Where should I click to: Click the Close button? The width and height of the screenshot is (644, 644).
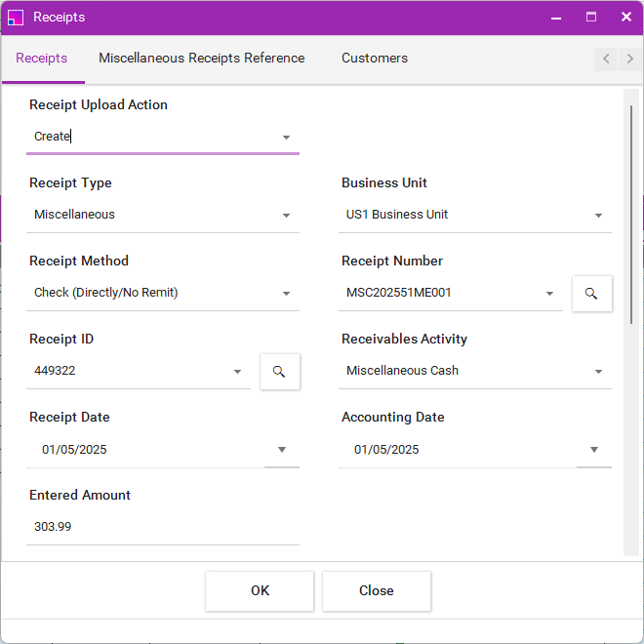pyautogui.click(x=377, y=590)
